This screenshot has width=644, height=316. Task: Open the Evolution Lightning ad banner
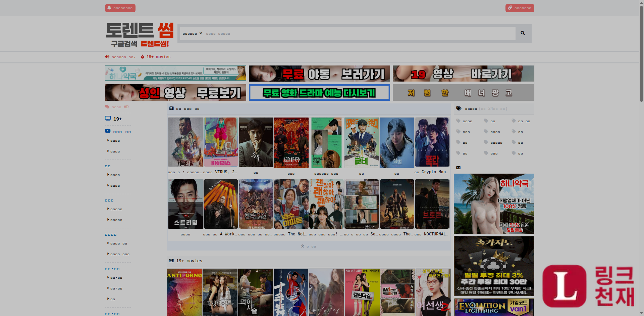(494, 307)
